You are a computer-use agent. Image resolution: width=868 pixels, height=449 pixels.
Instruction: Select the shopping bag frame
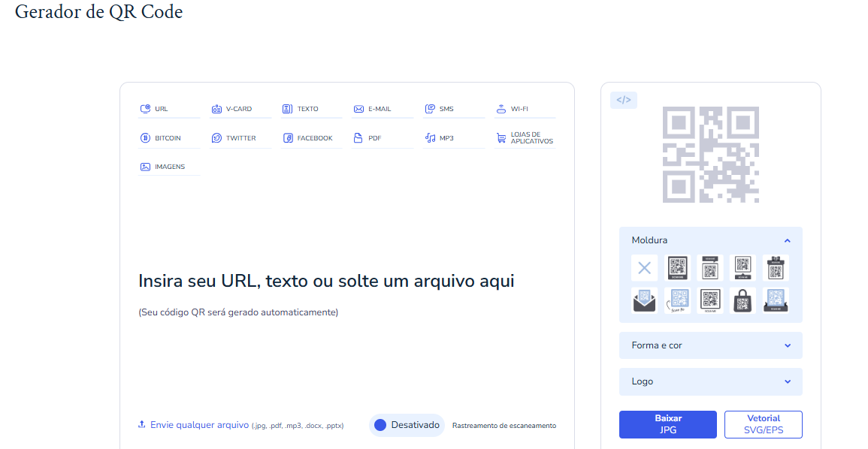click(743, 301)
